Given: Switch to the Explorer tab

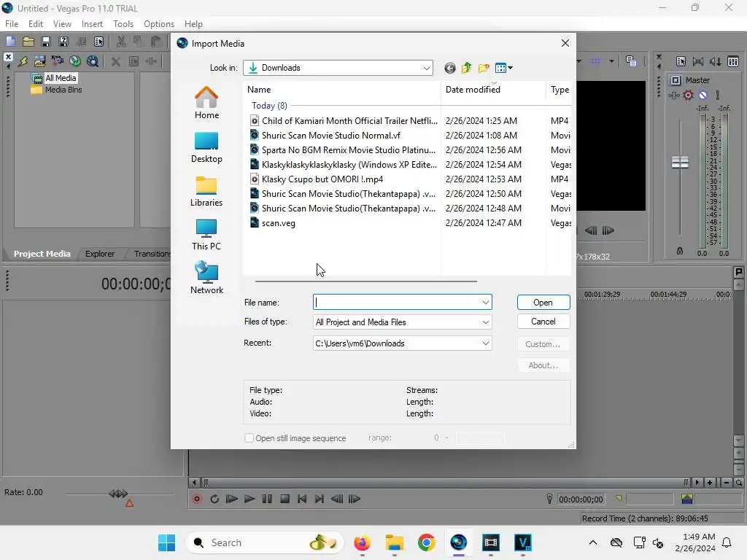Looking at the screenshot, I should 100,254.
